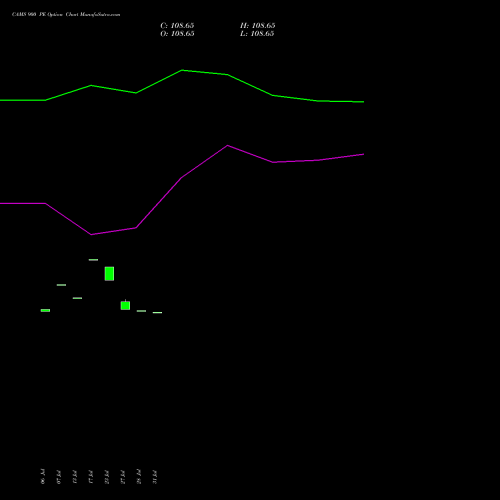Click the "27 Jul" date axis label

pyautogui.click(x=123, y=476)
